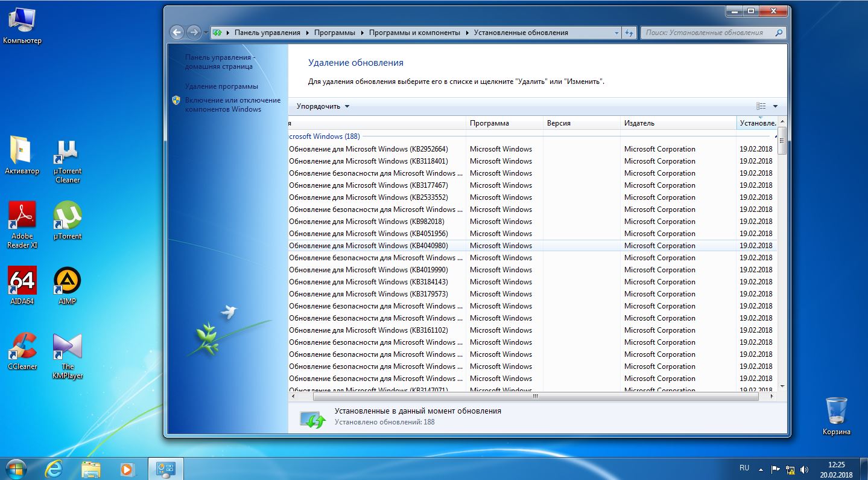Screen dimensions: 868x480
Task: Go to Программы breadcrumb segment
Action: (335, 33)
